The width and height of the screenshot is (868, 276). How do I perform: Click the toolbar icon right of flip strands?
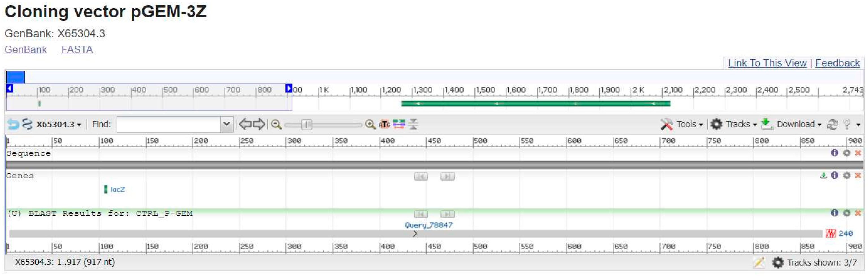[413, 124]
